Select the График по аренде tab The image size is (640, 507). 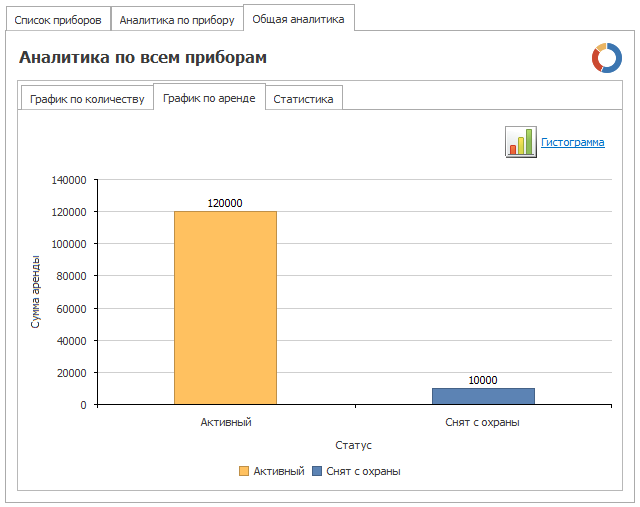(209, 98)
